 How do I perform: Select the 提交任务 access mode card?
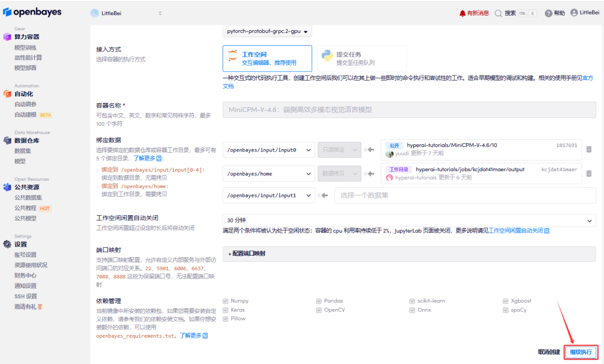362,59
